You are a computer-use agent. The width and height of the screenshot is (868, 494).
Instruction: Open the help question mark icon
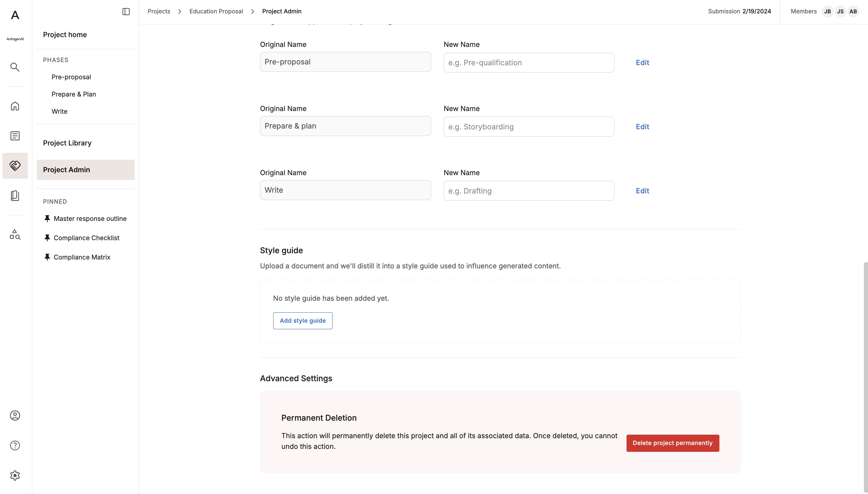click(15, 446)
